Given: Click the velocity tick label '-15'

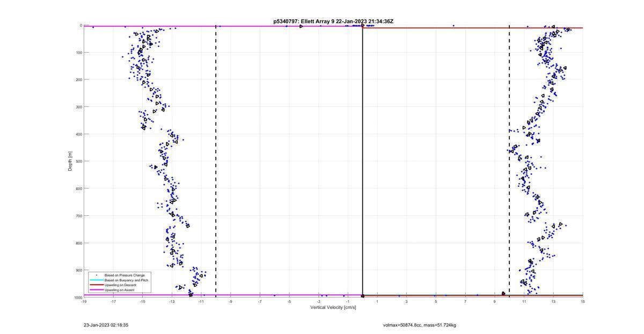Looking at the screenshot, I should [142, 301].
